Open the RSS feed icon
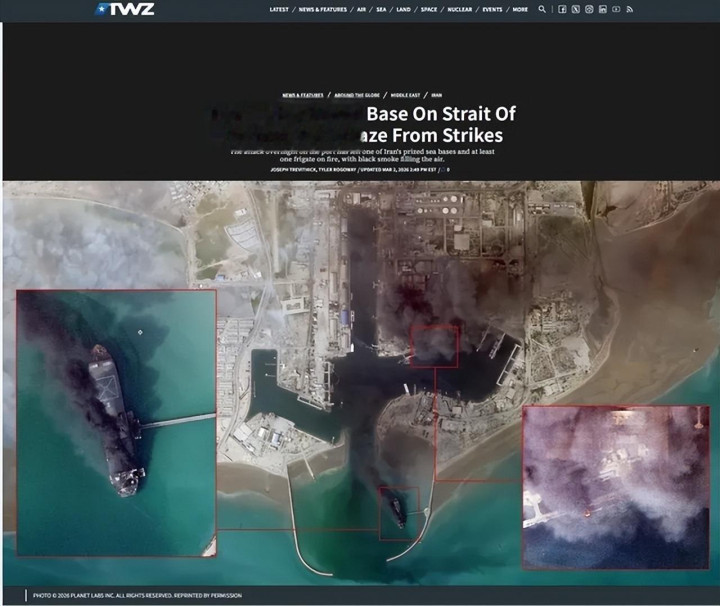The width and height of the screenshot is (720, 606). (x=630, y=9)
